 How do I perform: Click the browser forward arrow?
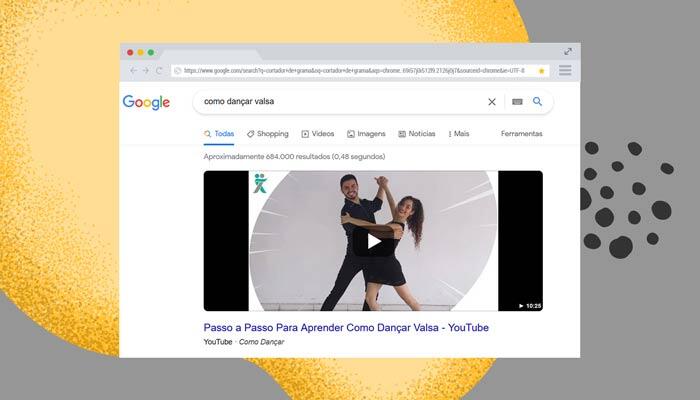(x=146, y=71)
